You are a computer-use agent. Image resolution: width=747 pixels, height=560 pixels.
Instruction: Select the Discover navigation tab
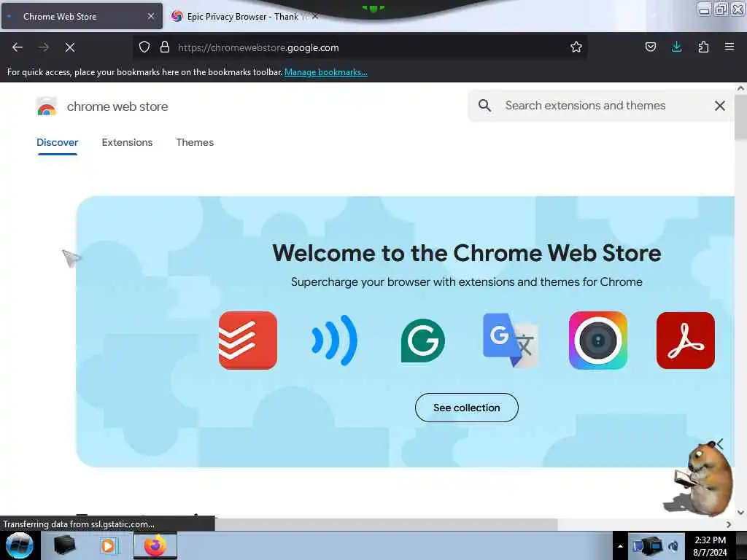[x=57, y=142]
